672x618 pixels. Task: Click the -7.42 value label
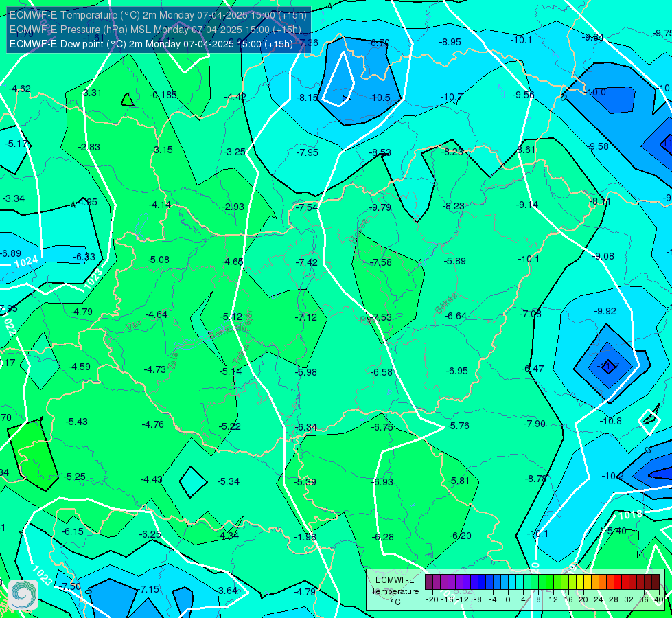point(307,262)
